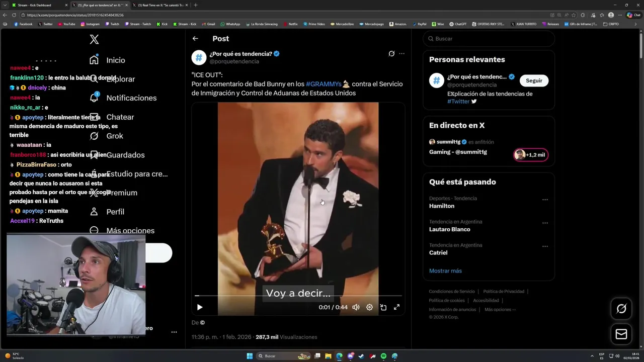The image size is (644, 362).
Task: Open the Gmail bookmark
Action: [x=208, y=24]
